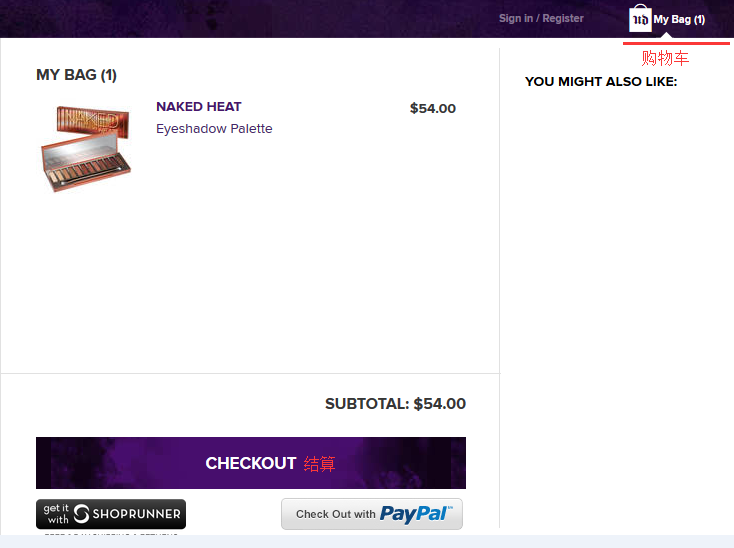Screen dimensions: 734x548
Task: Open the My Bag (1) header link
Action: point(679,19)
